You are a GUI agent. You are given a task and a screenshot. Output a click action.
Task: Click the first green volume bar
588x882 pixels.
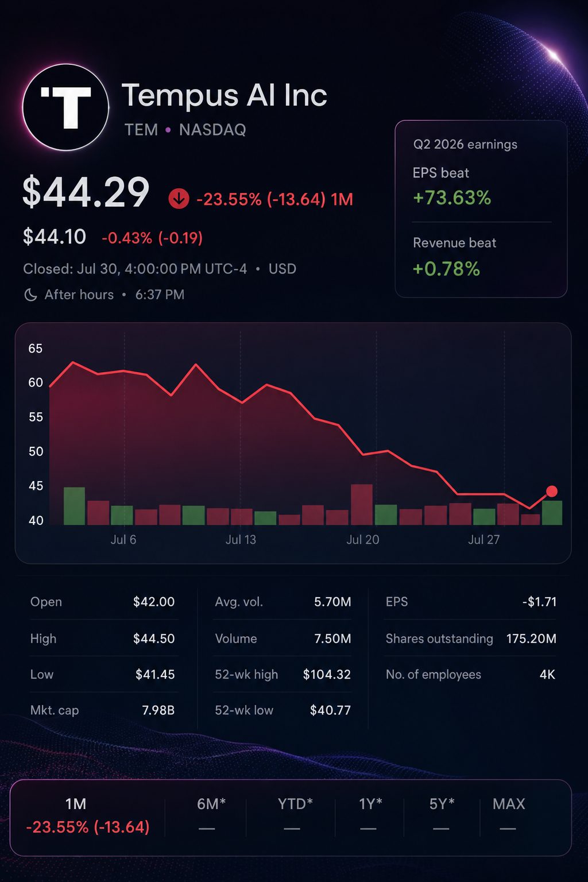74,506
